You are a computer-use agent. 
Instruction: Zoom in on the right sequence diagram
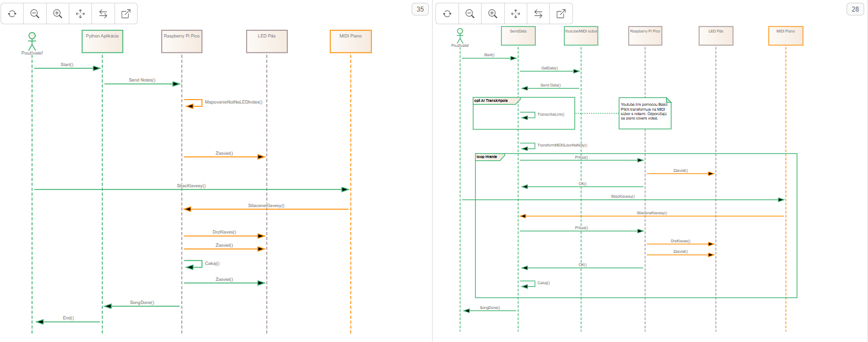pos(493,14)
